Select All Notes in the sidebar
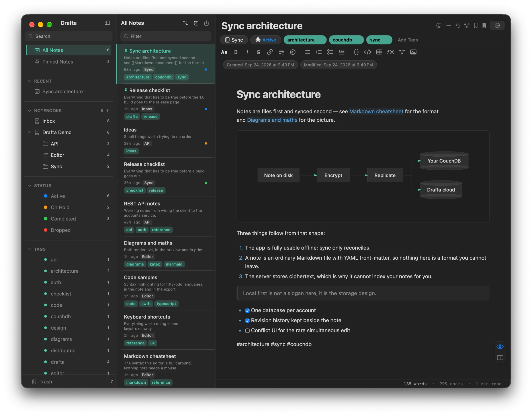532x416 pixels. click(x=68, y=50)
